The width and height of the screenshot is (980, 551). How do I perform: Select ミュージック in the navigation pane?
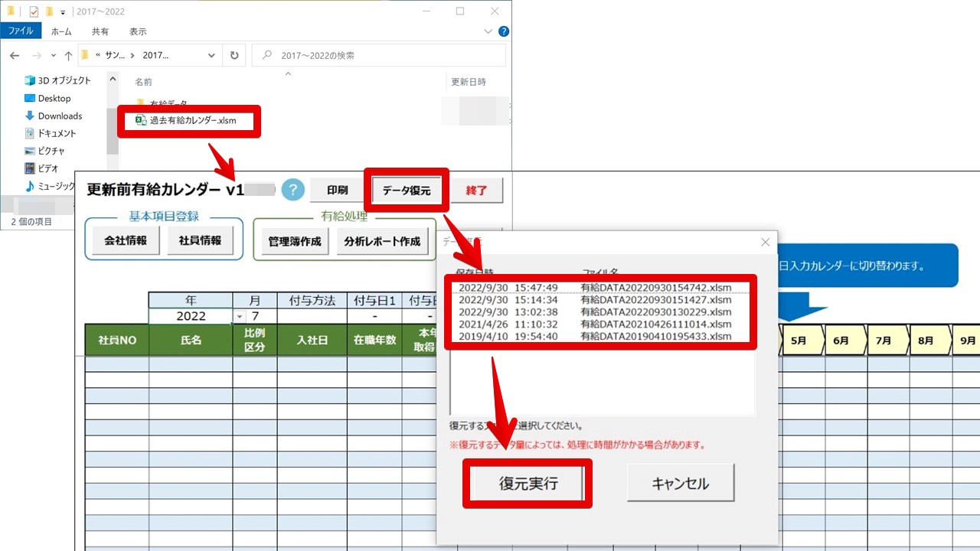tap(51, 186)
